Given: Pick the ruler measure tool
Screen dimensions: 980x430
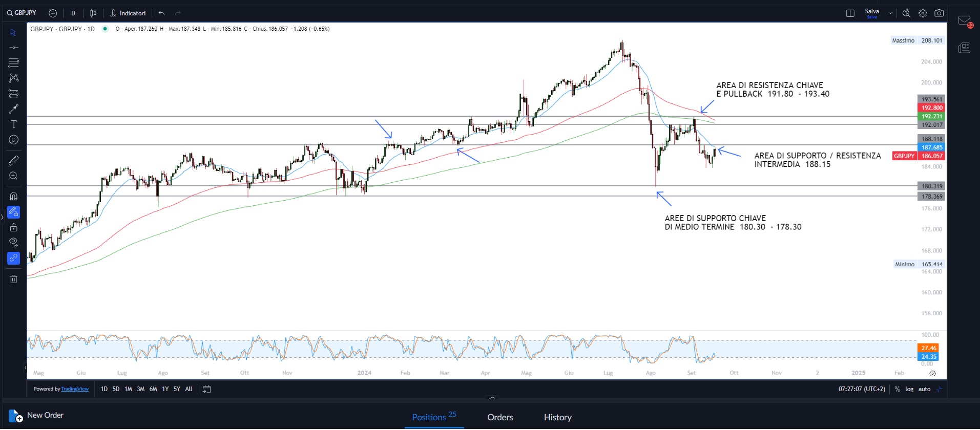Looking at the screenshot, I should point(14,161).
